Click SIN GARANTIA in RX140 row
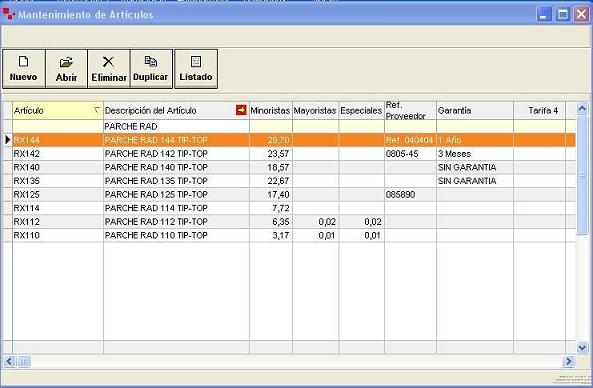The image size is (593, 388). point(467,167)
